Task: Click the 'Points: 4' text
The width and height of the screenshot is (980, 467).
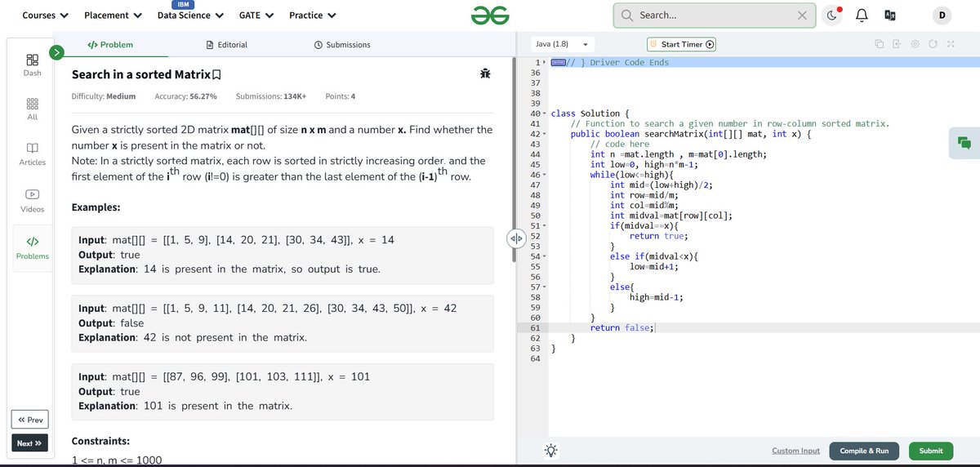Action: point(340,96)
